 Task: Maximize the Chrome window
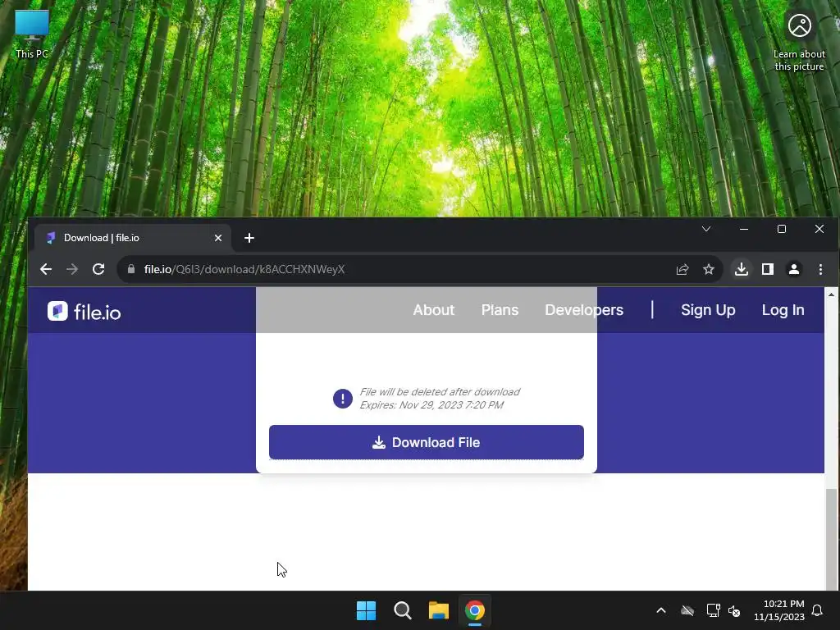click(782, 230)
